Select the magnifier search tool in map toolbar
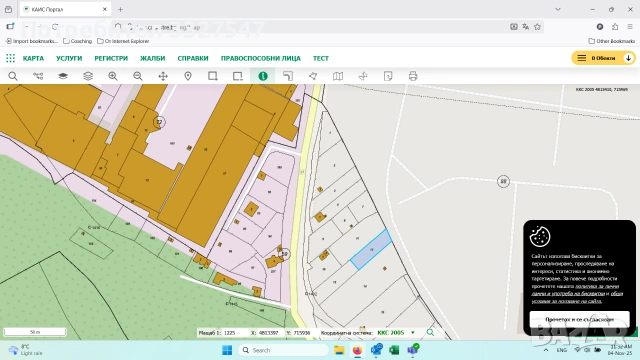This screenshot has height=360, width=640. click(13, 76)
